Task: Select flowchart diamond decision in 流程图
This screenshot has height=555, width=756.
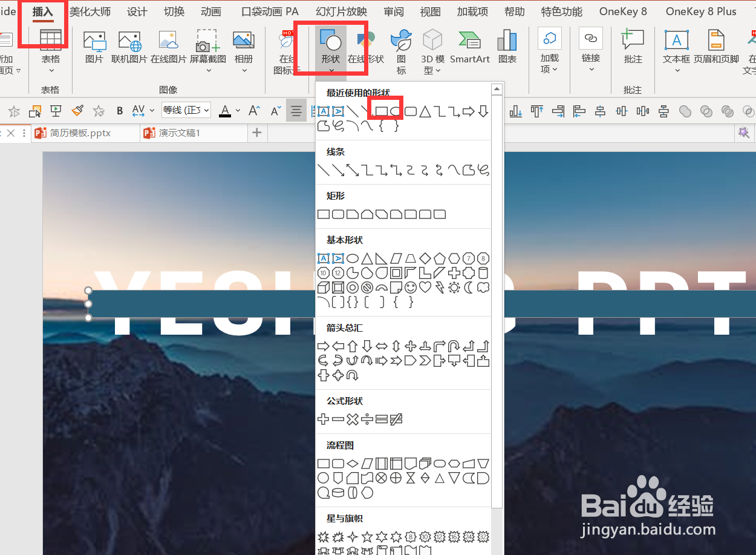Action: (353, 464)
